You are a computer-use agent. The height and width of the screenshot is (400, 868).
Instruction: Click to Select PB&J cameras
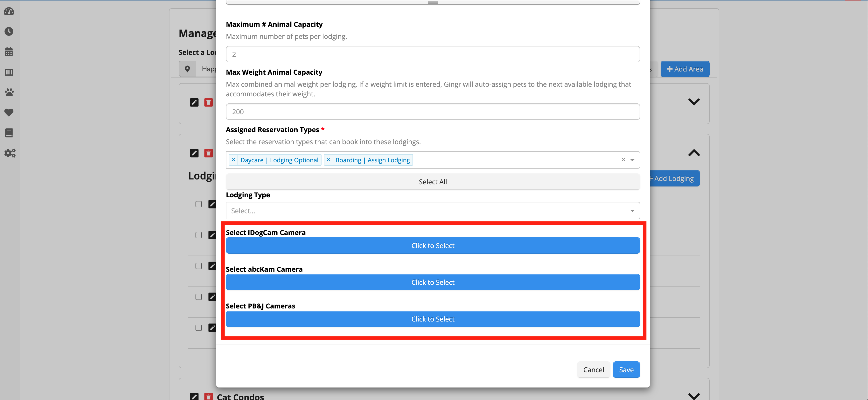click(433, 319)
